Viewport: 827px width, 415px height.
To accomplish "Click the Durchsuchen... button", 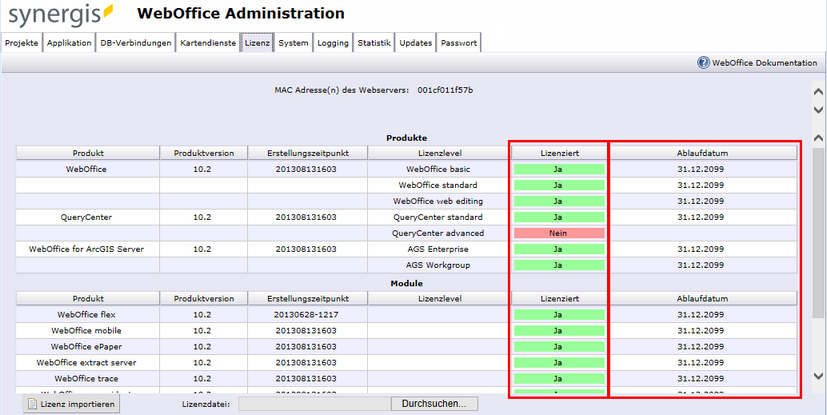I will click(x=434, y=404).
